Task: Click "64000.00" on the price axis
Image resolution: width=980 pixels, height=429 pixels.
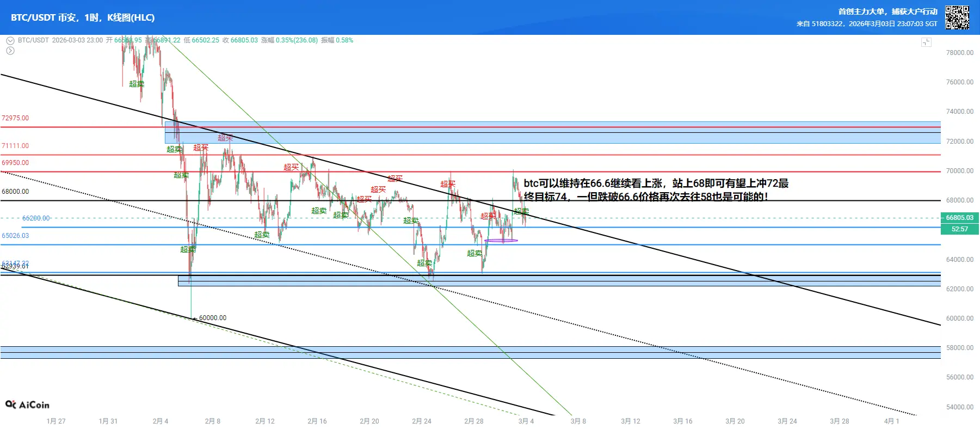Action: pyautogui.click(x=960, y=260)
